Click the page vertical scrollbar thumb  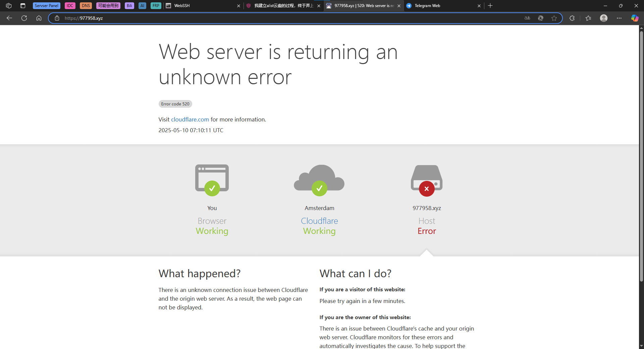point(641,156)
